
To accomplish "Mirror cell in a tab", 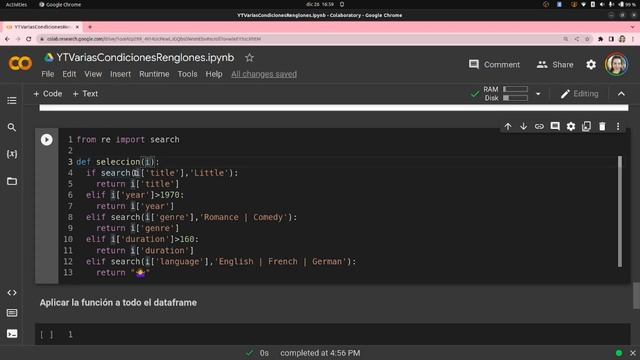I will 587,126.
